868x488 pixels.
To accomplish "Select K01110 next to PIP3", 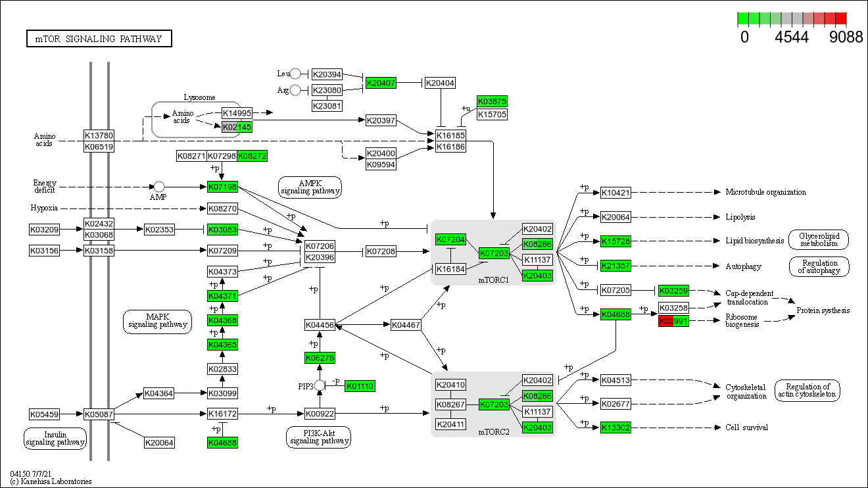I will tap(360, 386).
